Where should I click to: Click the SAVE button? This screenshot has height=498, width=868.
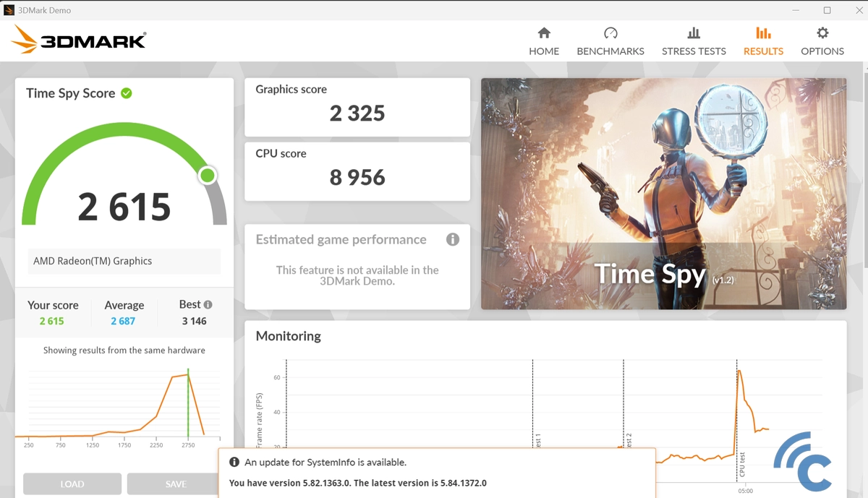tap(176, 484)
